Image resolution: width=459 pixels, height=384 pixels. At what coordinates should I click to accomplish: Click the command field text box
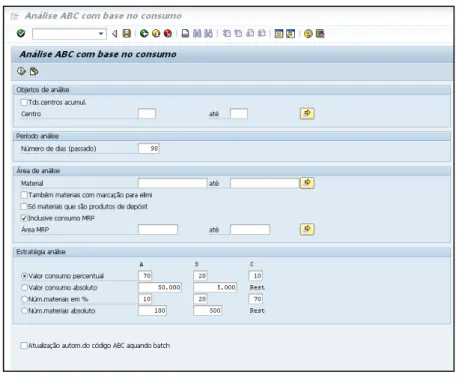65,34
